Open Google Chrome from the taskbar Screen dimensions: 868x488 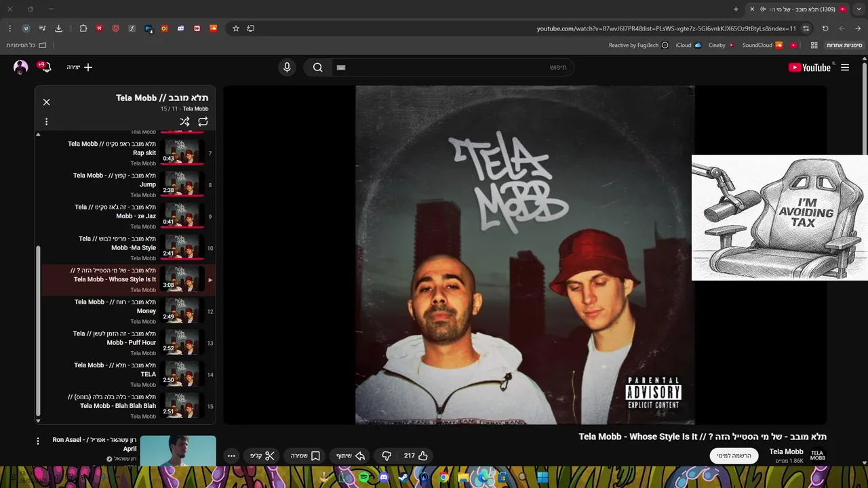pos(443,477)
